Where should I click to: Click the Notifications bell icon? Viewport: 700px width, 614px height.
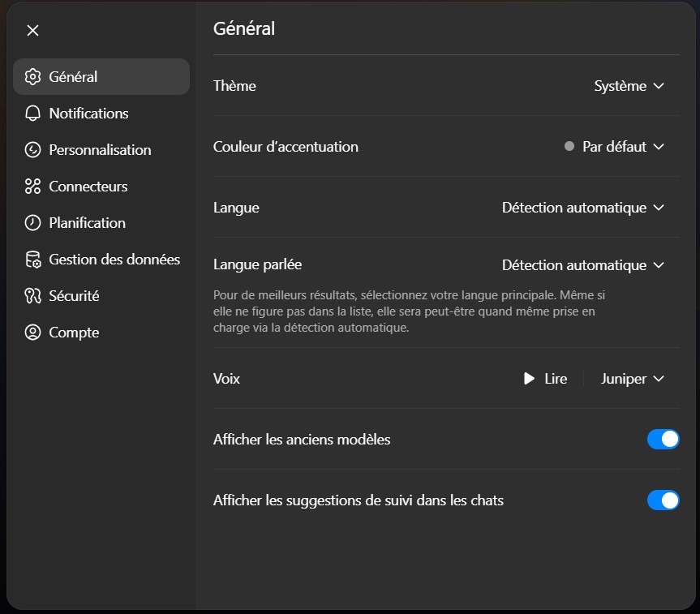32,114
